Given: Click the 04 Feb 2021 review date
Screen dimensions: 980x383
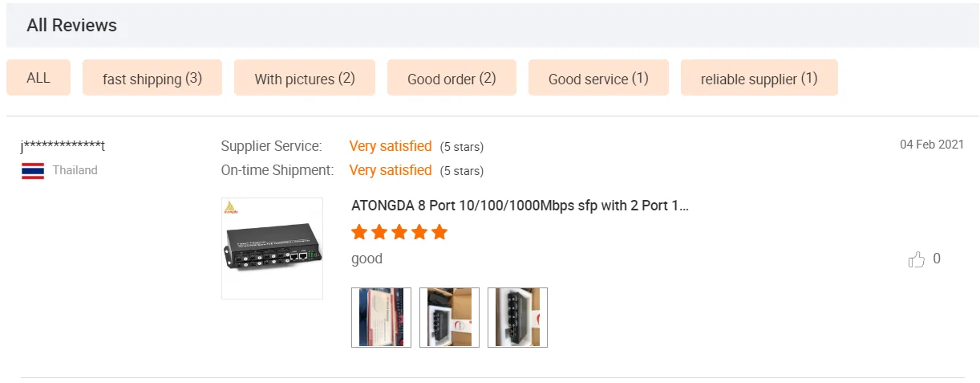Looking at the screenshot, I should pos(931,145).
